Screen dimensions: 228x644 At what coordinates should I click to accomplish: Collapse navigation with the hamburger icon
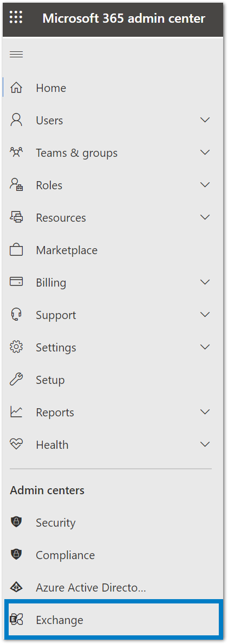(16, 55)
